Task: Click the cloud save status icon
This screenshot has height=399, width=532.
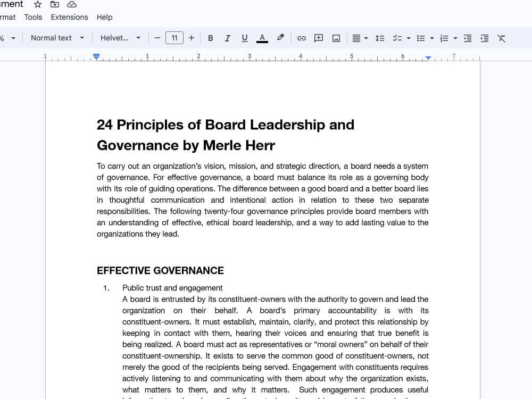Action: tap(72, 4)
